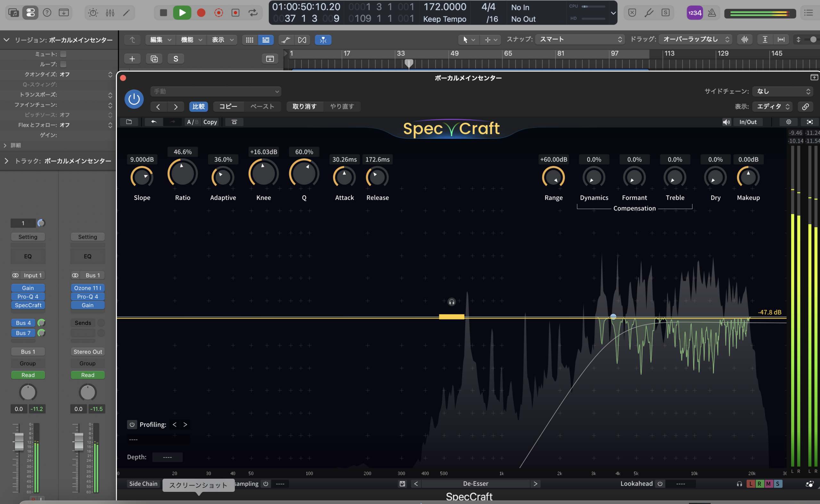Toggle the plug-in power bypass button
Screen dimensions: 820x504
pyautogui.click(x=134, y=99)
